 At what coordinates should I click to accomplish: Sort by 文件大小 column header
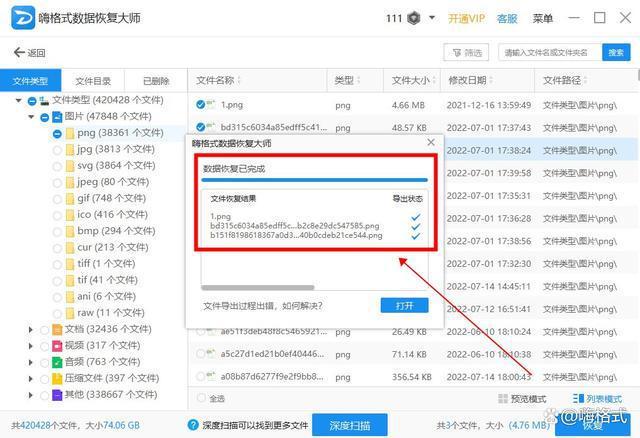[x=413, y=80]
